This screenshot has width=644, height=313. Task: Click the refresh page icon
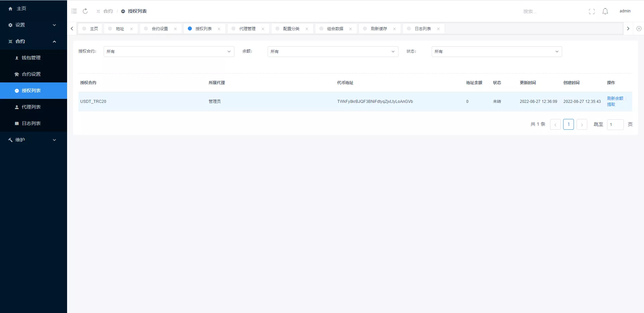(x=85, y=11)
